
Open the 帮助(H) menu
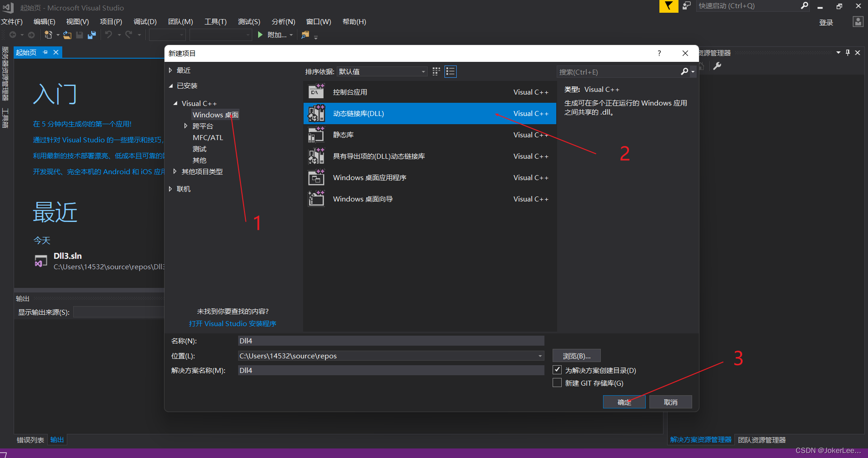coord(354,22)
